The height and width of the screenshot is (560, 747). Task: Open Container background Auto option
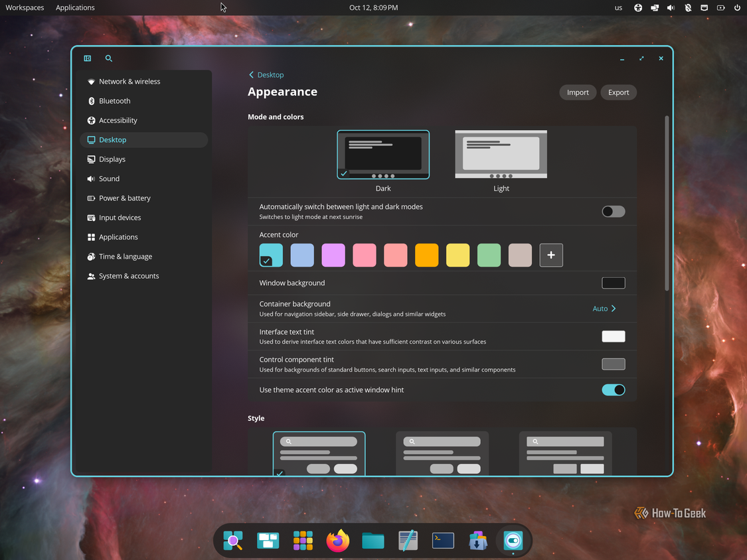pyautogui.click(x=604, y=309)
